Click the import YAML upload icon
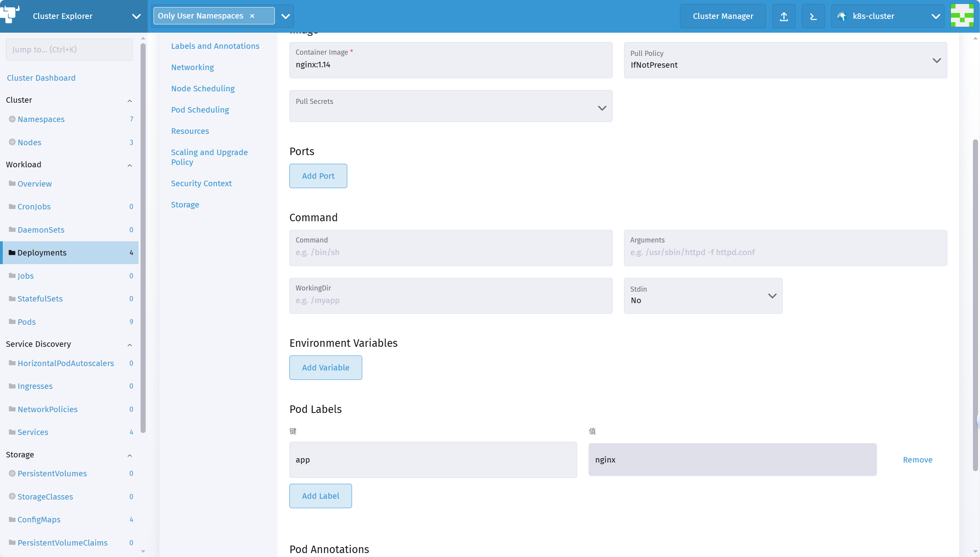The image size is (980, 557). [784, 16]
